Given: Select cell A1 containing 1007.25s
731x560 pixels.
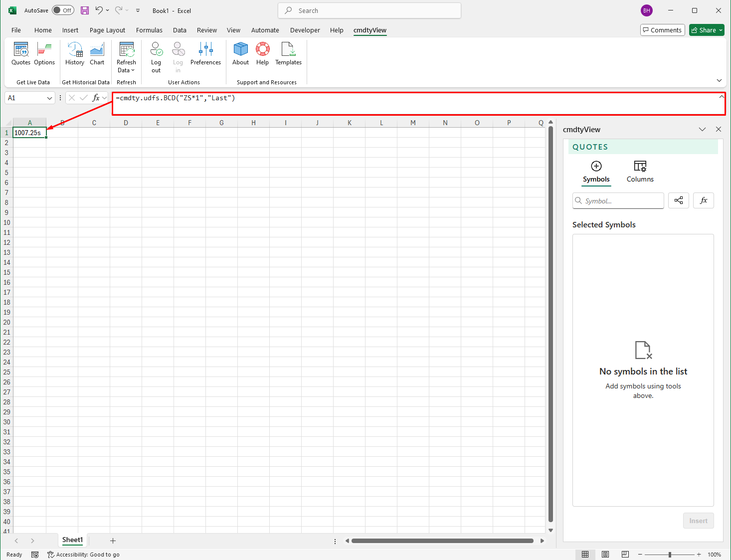Looking at the screenshot, I should click(29, 133).
